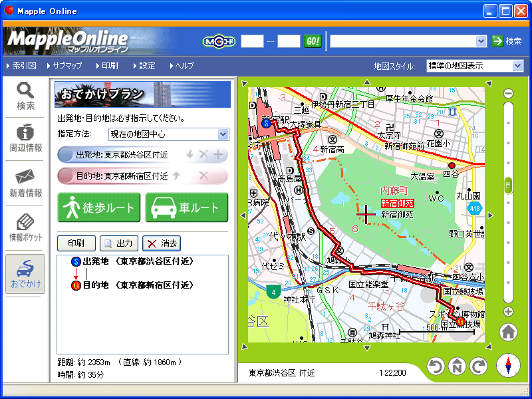This screenshot has height=399, width=532.
Task: Open the サブマップ menu
Action: 65,66
